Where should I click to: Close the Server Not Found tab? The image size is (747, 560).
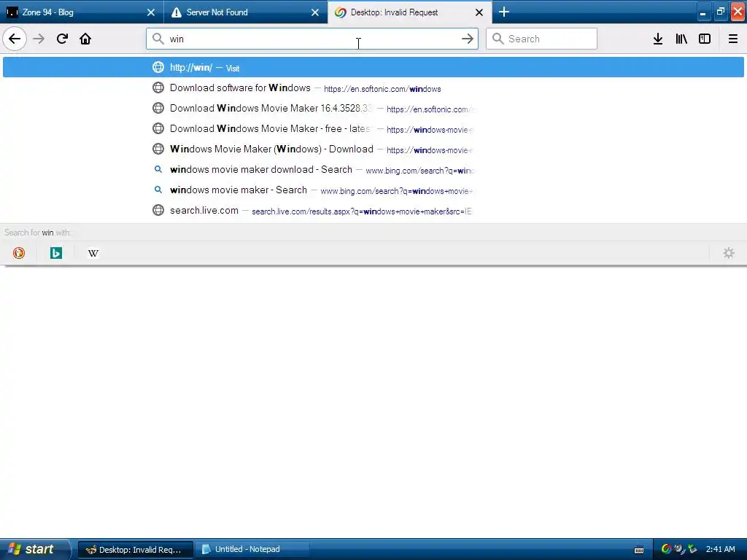pos(315,12)
